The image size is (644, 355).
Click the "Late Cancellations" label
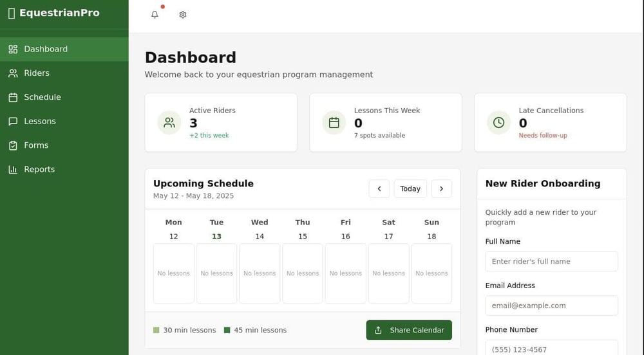point(551,111)
